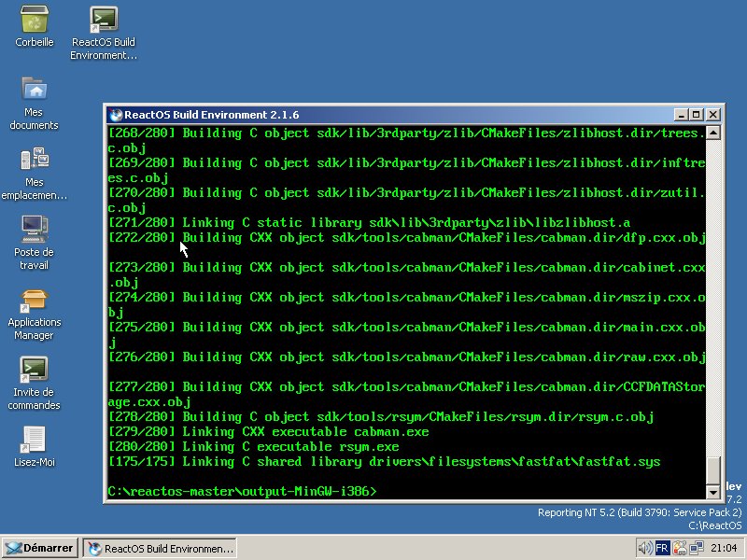
Task: Click the network connection tray icon
Action: pos(697,548)
